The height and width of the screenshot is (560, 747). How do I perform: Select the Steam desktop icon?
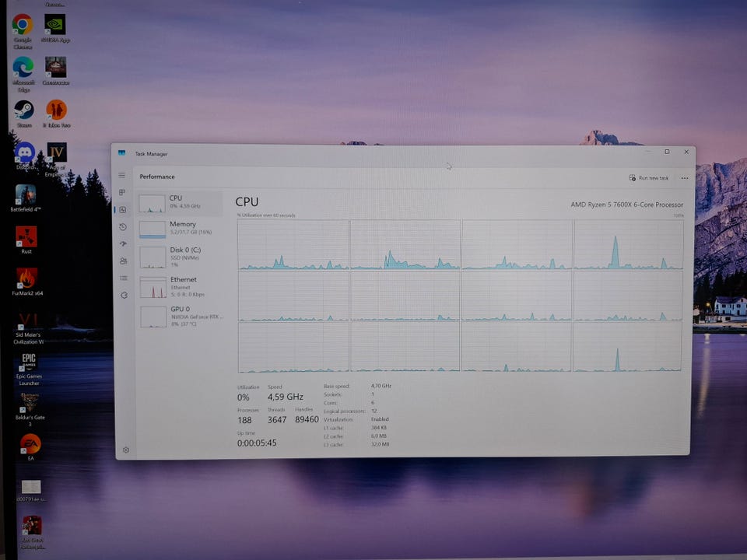[24, 114]
